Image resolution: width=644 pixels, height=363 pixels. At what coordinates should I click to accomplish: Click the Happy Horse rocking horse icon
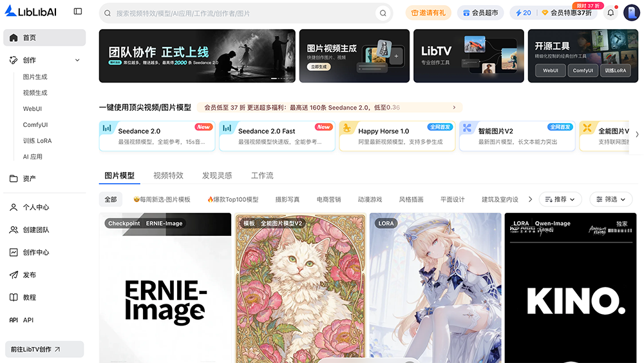347,128
